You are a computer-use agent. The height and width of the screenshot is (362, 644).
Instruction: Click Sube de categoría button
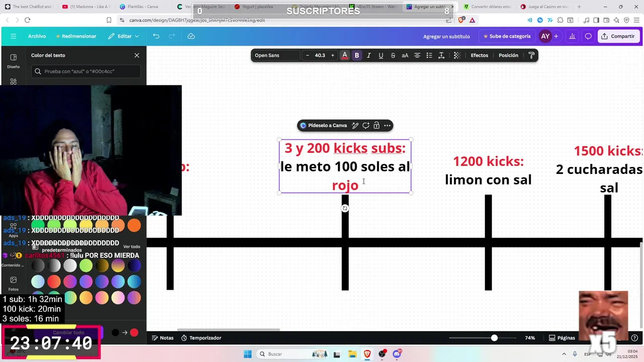507,36
